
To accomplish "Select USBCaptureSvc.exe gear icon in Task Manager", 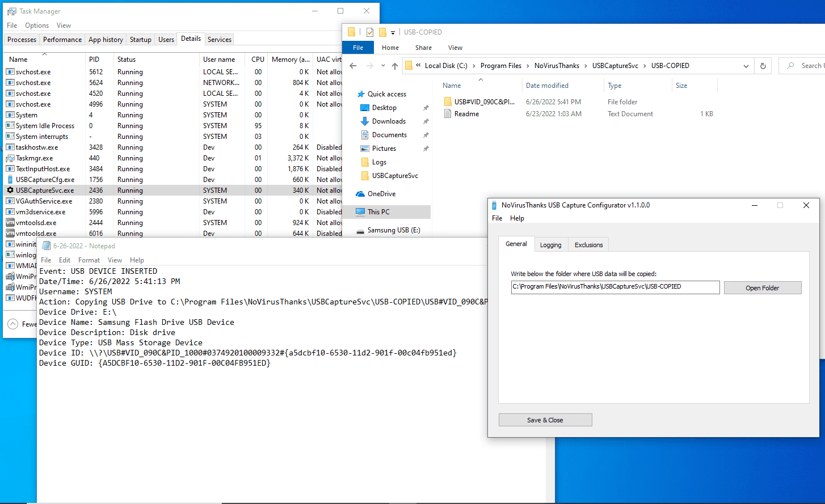I will [x=10, y=190].
